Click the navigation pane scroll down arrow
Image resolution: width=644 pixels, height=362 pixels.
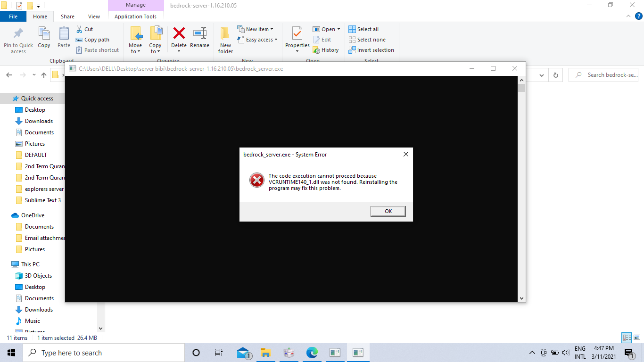[x=100, y=329]
